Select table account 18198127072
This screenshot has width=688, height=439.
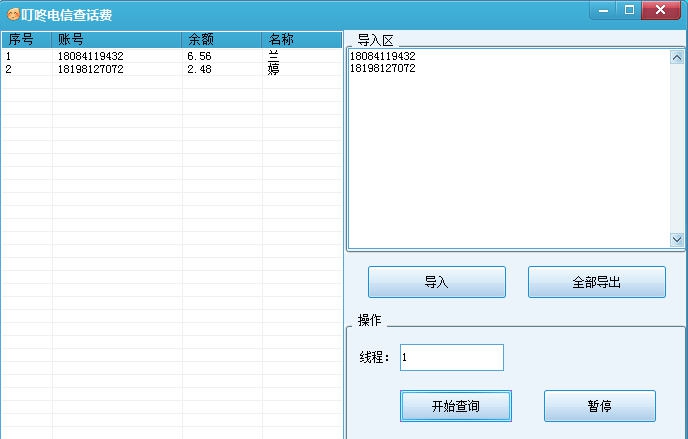90,69
